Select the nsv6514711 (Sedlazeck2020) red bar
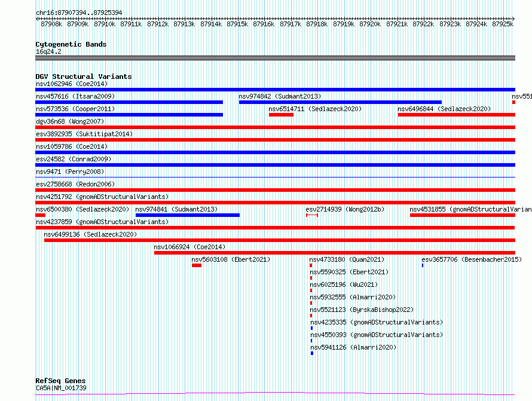The height and width of the screenshot is (401, 532). pyautogui.click(x=281, y=115)
